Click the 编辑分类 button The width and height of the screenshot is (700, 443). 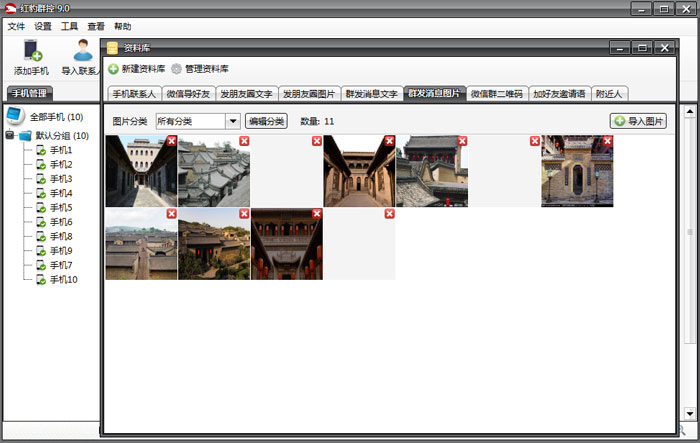click(267, 121)
